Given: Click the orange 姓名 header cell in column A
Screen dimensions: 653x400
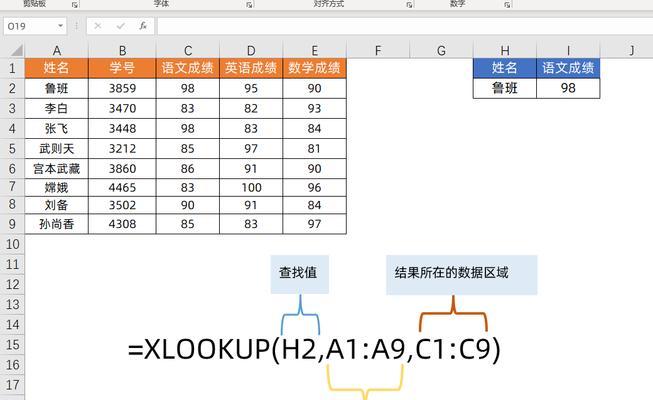Looking at the screenshot, I should 57,68.
